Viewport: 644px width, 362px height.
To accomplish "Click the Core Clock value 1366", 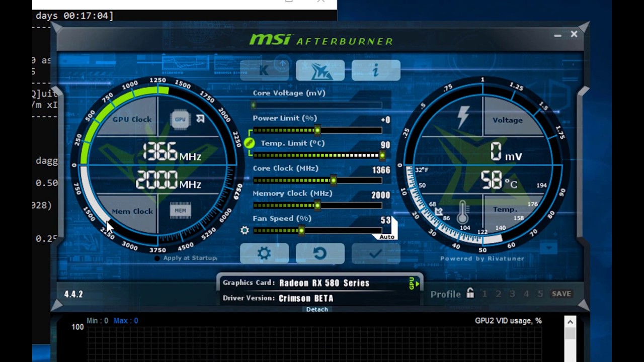I will (x=381, y=170).
